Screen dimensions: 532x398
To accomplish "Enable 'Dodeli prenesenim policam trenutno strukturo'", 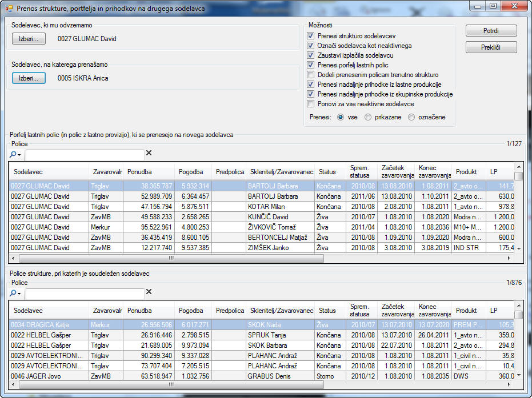I will pyautogui.click(x=310, y=75).
